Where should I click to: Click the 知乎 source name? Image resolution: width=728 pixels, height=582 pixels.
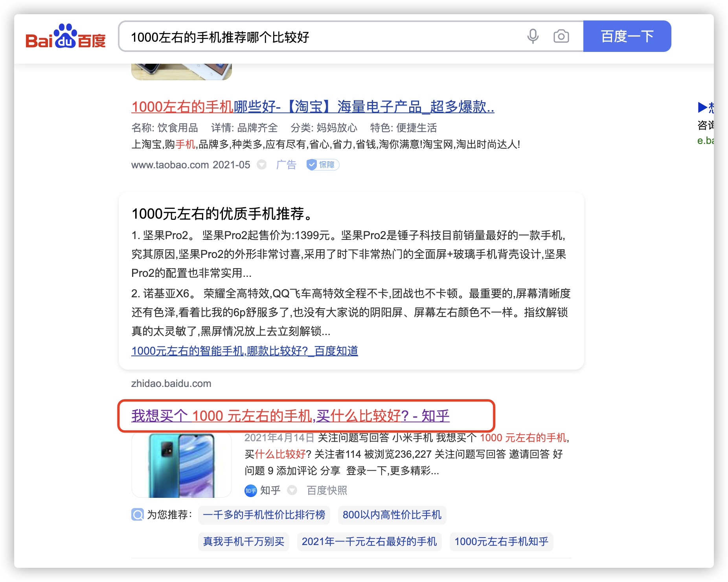(270, 490)
